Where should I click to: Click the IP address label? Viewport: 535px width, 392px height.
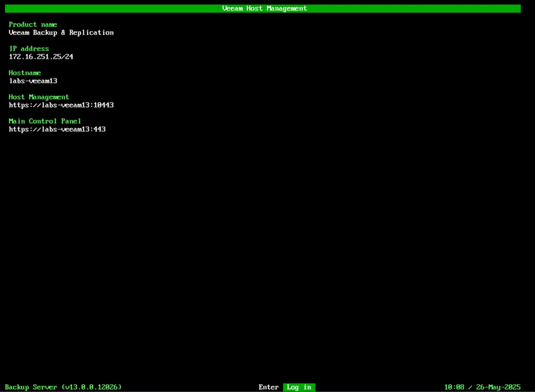point(29,49)
